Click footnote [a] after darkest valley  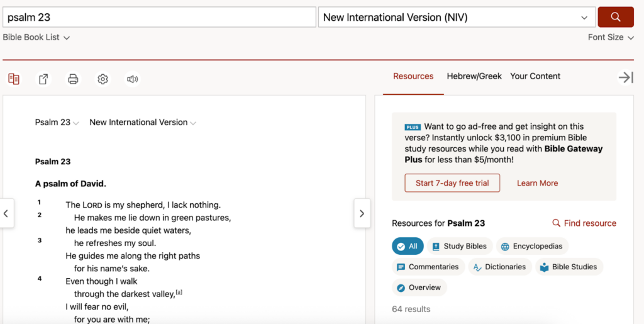click(x=179, y=293)
